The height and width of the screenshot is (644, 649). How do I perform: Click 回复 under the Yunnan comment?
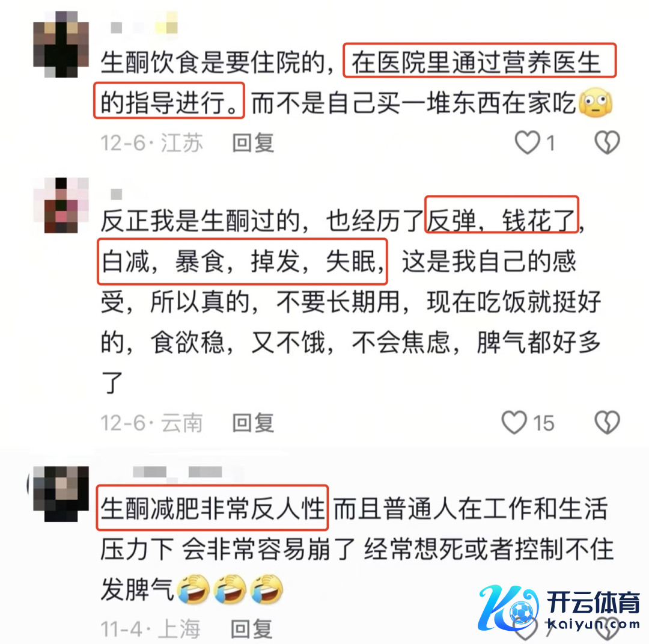pos(253,423)
